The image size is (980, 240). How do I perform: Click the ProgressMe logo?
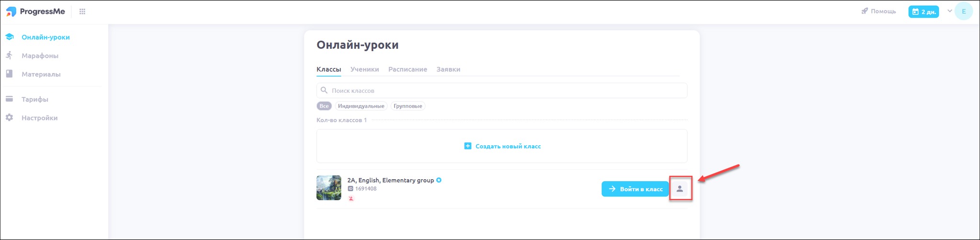(35, 11)
